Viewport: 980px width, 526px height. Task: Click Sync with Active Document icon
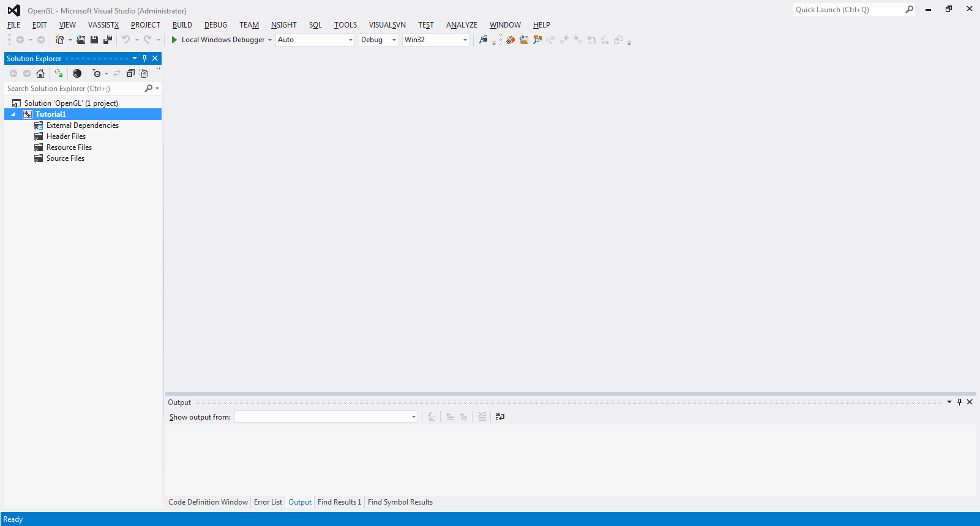pyautogui.click(x=117, y=73)
